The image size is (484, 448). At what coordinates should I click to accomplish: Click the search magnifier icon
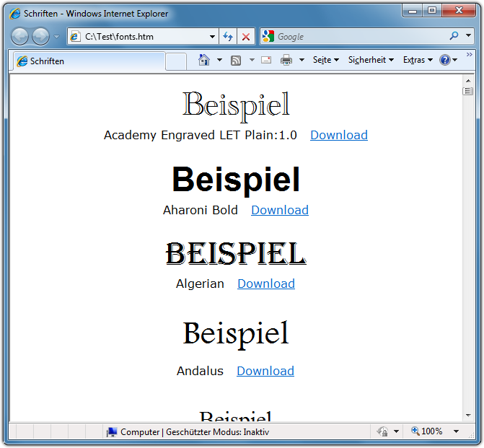454,36
